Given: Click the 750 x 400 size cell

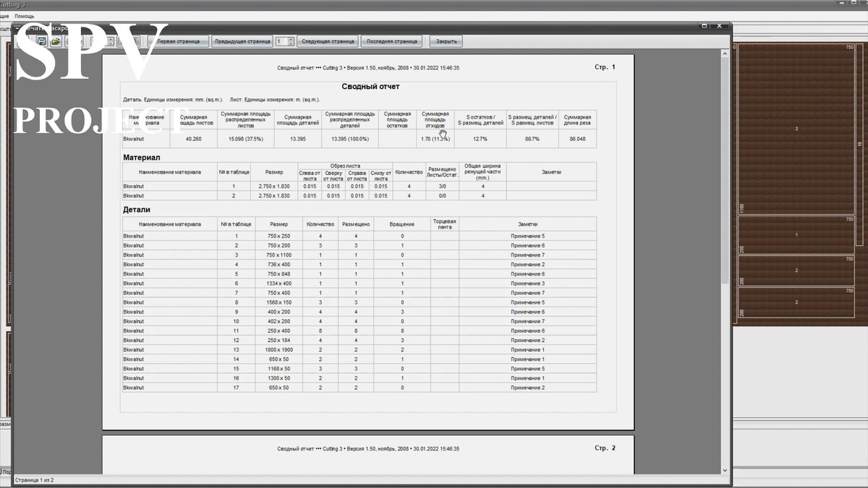Looking at the screenshot, I should coord(278,293).
